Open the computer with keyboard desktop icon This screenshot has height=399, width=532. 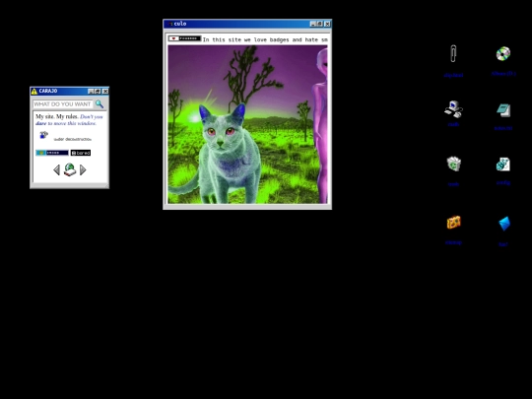click(x=453, y=109)
